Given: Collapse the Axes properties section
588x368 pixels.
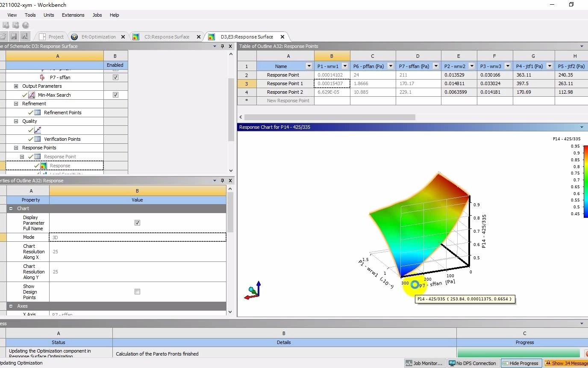Looking at the screenshot, I should coord(11,306).
